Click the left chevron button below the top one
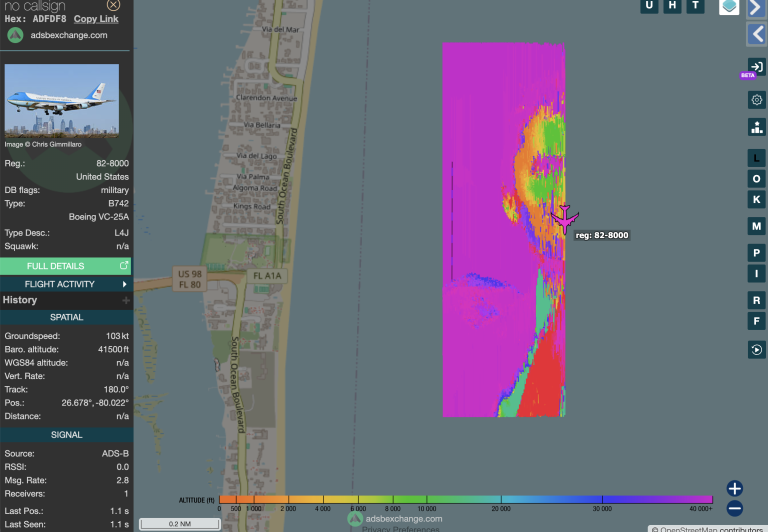 [x=756, y=35]
